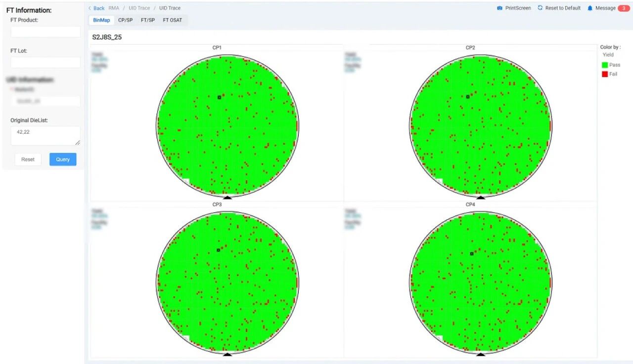Click the notch marker below the CP1 wafer

pyautogui.click(x=227, y=198)
